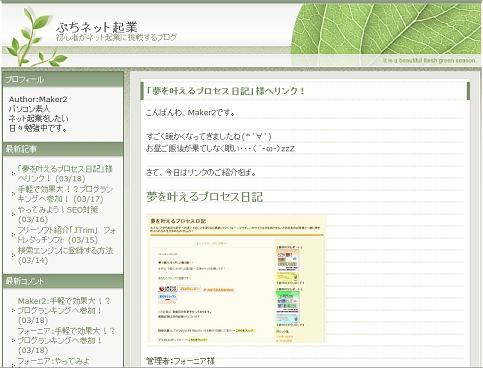This screenshot has width=483, height=368.
Task: Open recent article 手軽で効果大！？ブログランキングへ参加！ (03/17)
Action: [x=65, y=194]
